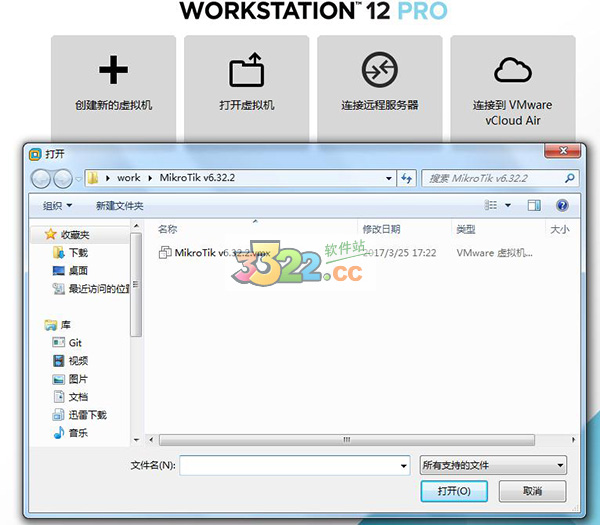Click the change view icon
Image resolution: width=600 pixels, height=525 pixels.
point(491,205)
